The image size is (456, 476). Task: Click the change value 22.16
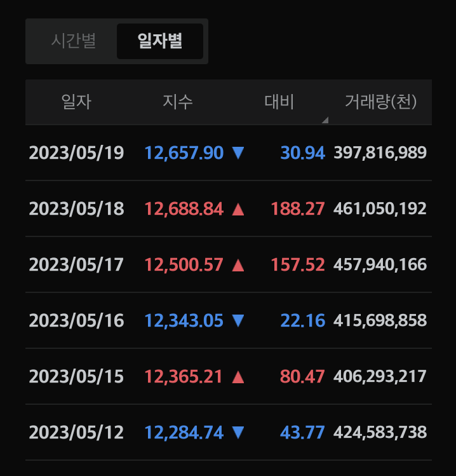click(303, 320)
